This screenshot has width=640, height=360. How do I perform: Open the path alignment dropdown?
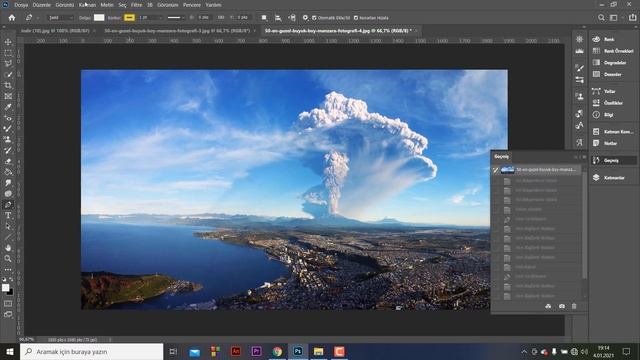point(278,18)
